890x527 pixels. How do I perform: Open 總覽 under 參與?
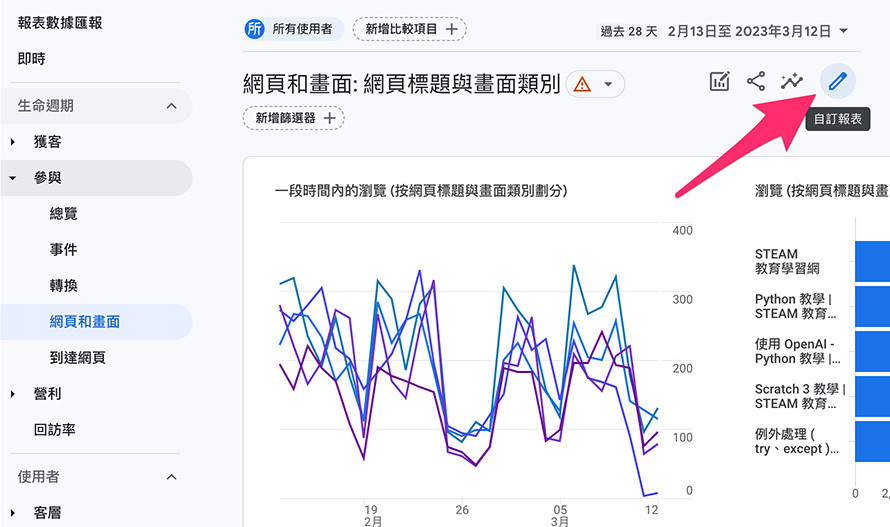click(x=63, y=214)
